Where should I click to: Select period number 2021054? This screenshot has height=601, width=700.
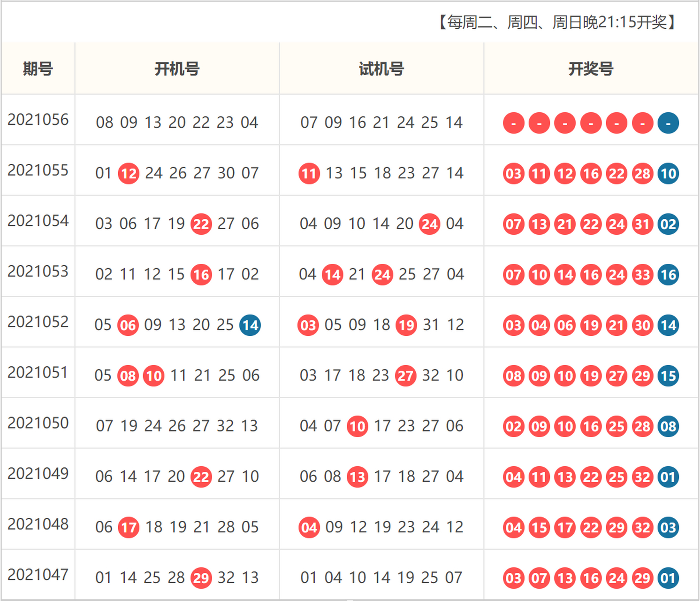point(38,221)
